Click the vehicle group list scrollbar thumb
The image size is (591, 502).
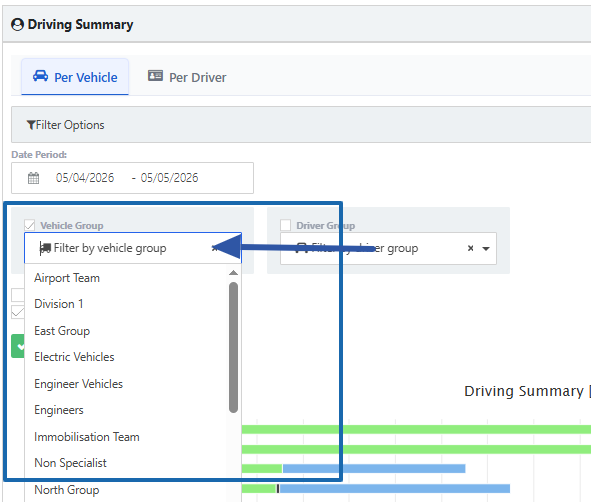pos(233,347)
